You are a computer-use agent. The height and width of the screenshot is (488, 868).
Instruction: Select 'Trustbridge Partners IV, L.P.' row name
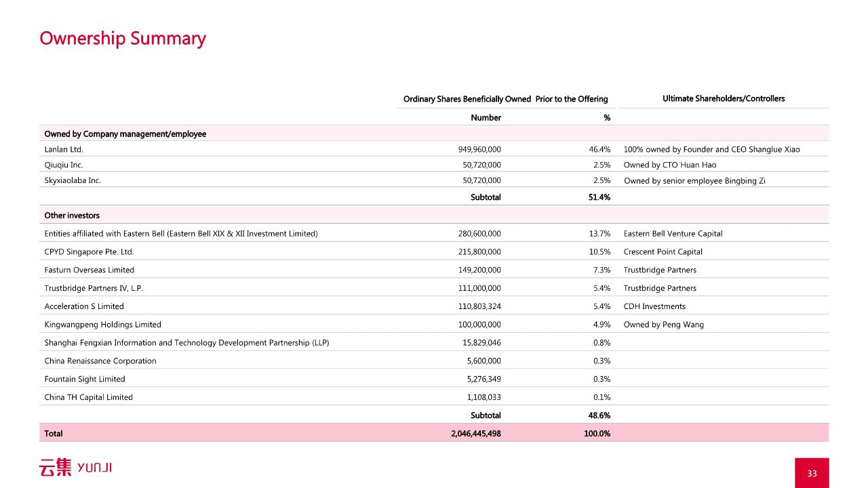tap(94, 288)
